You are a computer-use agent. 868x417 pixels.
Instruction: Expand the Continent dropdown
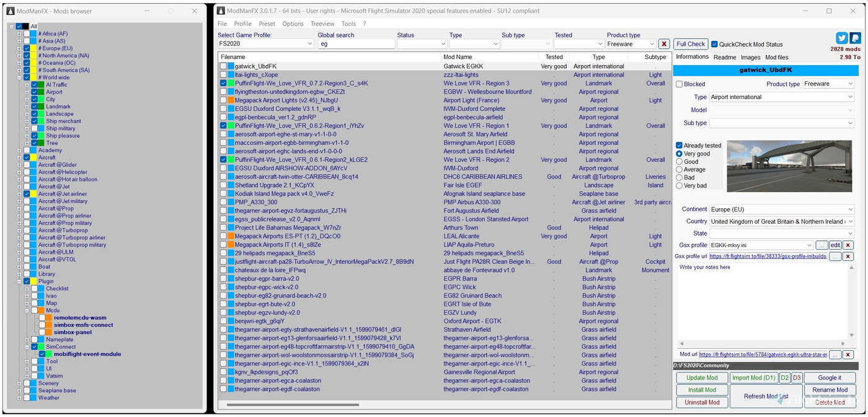pos(850,209)
